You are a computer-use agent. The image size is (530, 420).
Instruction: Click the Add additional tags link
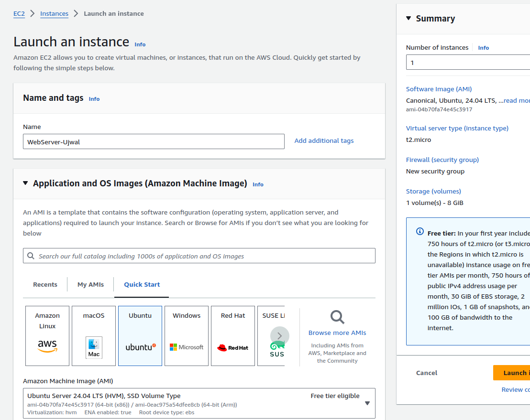[324, 140]
